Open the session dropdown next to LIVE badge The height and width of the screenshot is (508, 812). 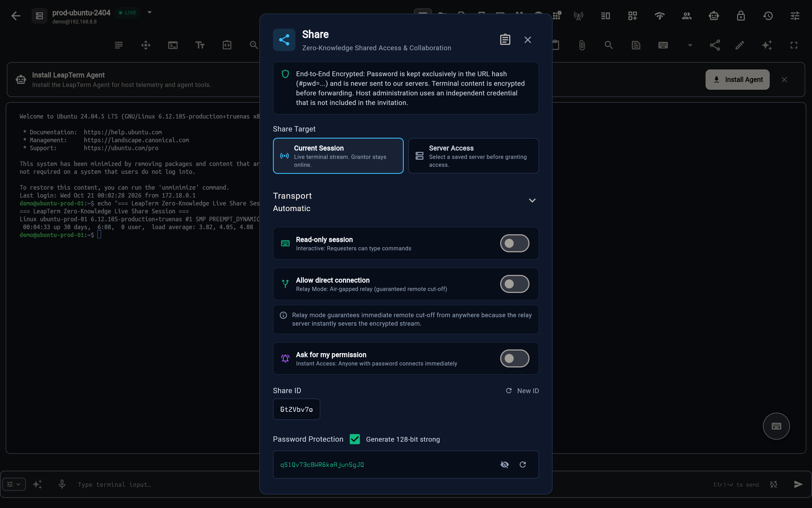(x=150, y=12)
